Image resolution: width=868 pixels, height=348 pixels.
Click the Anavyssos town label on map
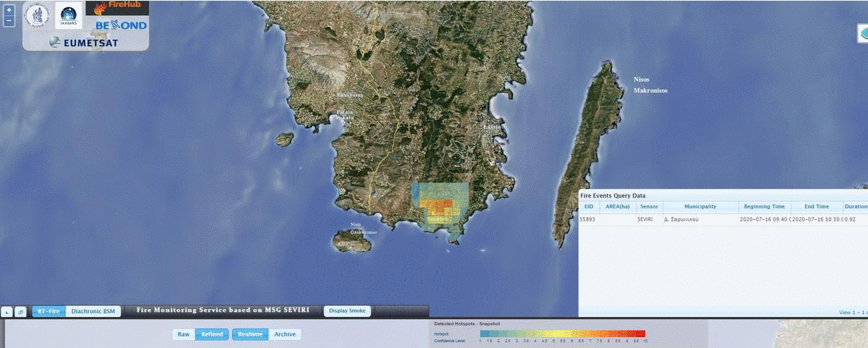click(x=349, y=96)
